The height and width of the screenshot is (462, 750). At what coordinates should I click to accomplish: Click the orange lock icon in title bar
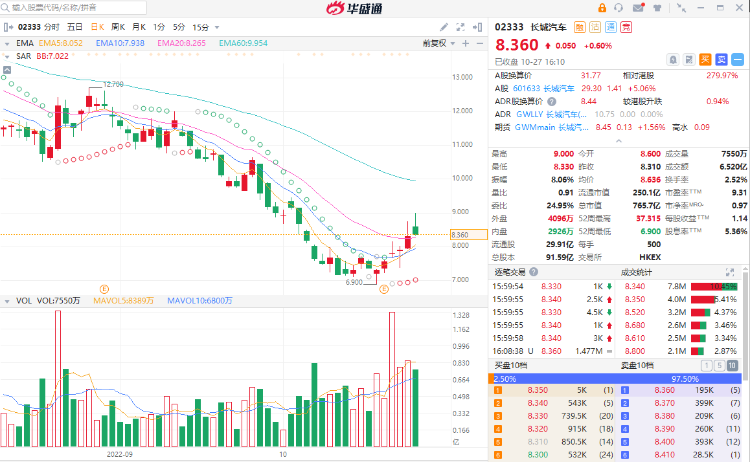(x=602, y=8)
